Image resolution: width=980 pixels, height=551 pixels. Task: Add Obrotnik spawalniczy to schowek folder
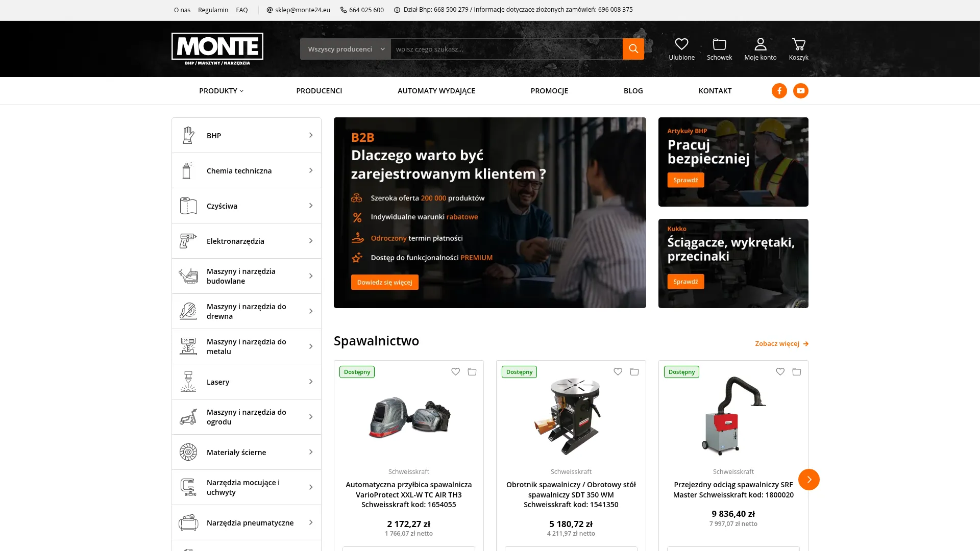634,372
